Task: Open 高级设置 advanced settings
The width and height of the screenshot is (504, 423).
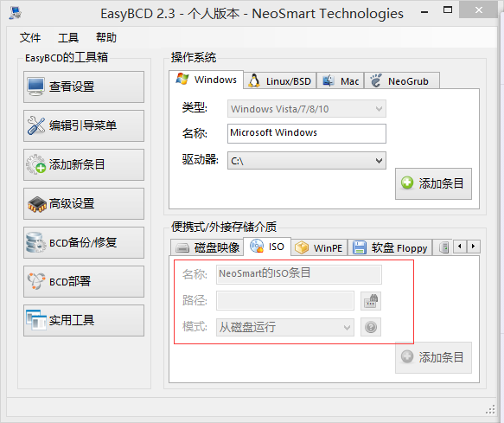Action: click(x=84, y=203)
